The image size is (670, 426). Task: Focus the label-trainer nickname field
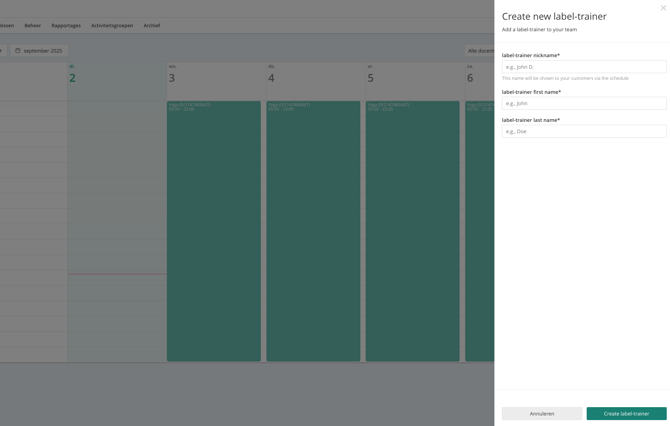[584, 67]
